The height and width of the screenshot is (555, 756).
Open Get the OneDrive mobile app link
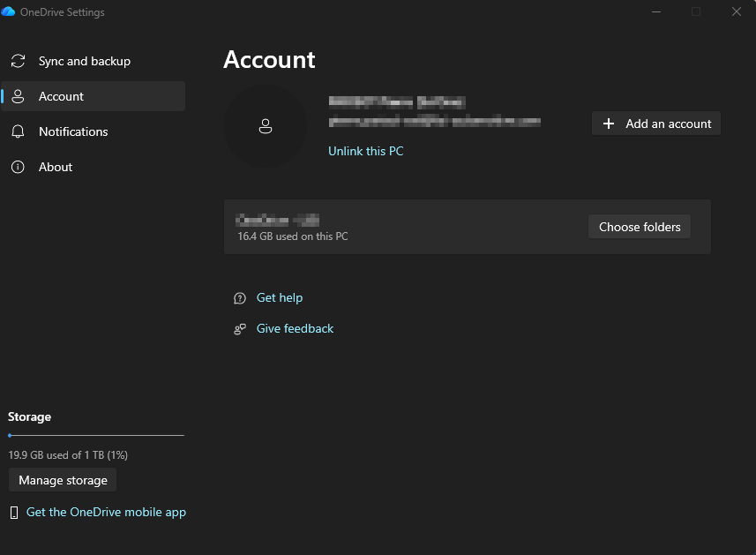(x=106, y=513)
